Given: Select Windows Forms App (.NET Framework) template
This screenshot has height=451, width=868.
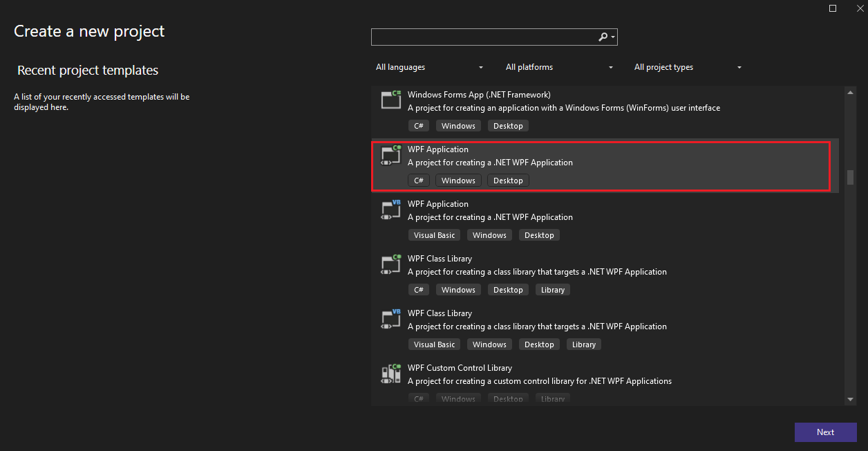Looking at the screenshot, I should pyautogui.click(x=479, y=95).
